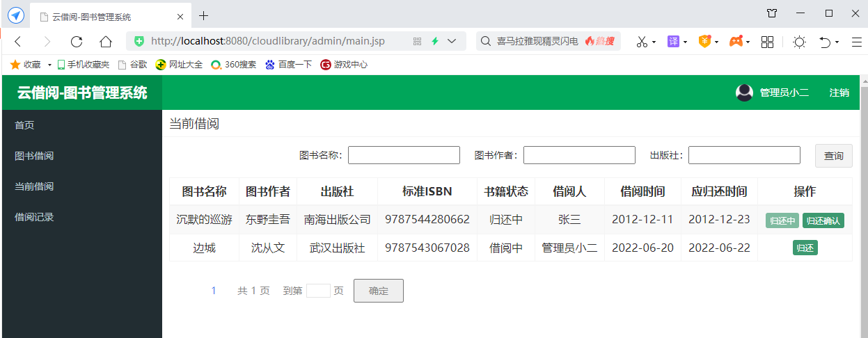868x338 pixels.
Task: Click the undo closed-tab icon
Action: pos(826,42)
